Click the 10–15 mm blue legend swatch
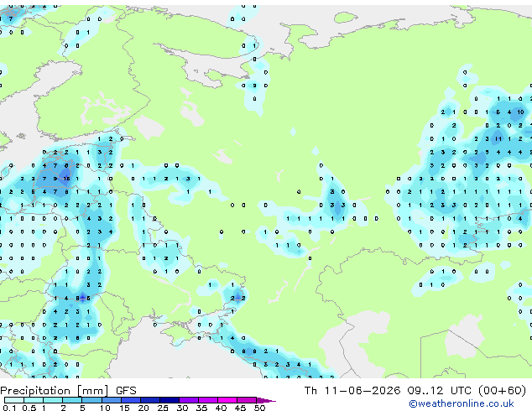 tap(112, 400)
